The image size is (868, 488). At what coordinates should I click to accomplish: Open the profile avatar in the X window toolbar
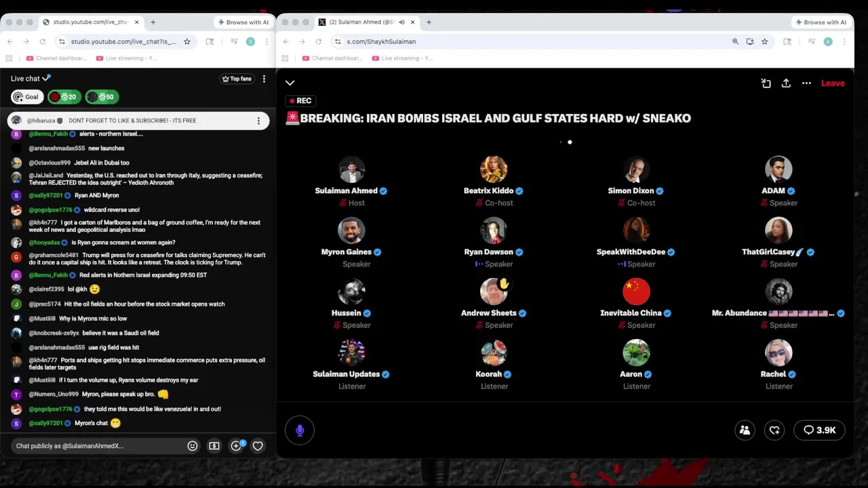click(828, 41)
